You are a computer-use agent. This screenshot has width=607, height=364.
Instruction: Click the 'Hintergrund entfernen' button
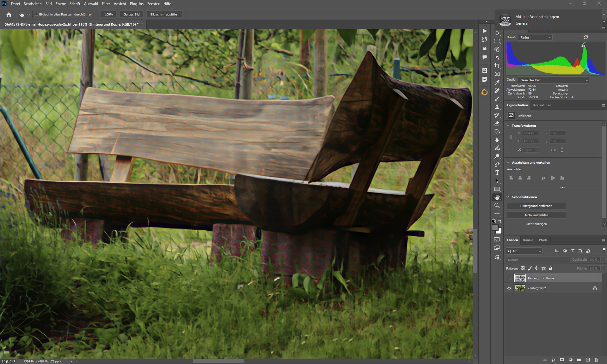(x=536, y=206)
